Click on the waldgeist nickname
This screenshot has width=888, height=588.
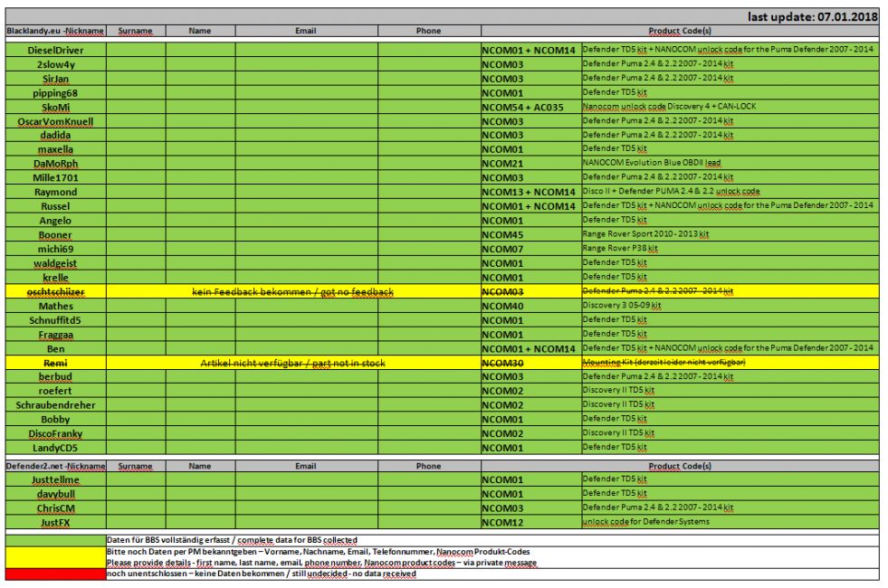click(x=55, y=263)
